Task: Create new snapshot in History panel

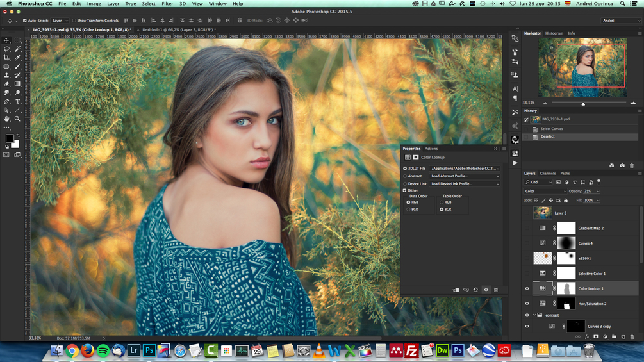Action: coord(622,165)
